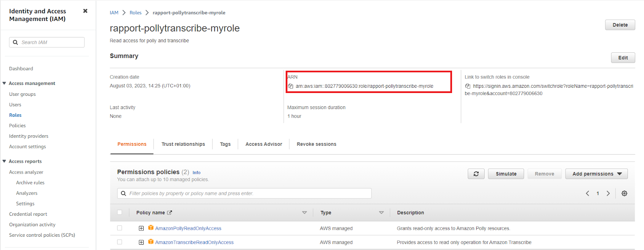Copy the role ARN using copy icon
Image resolution: width=644 pixels, height=250 pixels.
click(x=290, y=86)
